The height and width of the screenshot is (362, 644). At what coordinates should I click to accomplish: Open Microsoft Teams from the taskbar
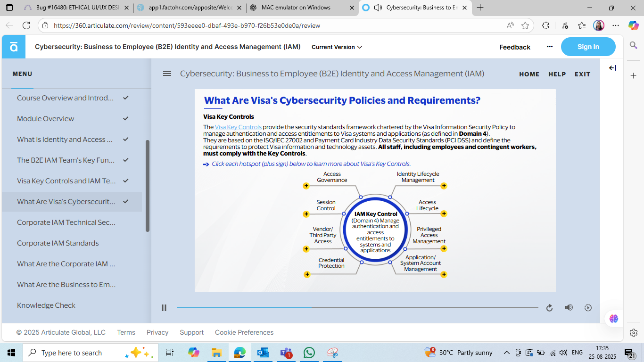coord(286,353)
